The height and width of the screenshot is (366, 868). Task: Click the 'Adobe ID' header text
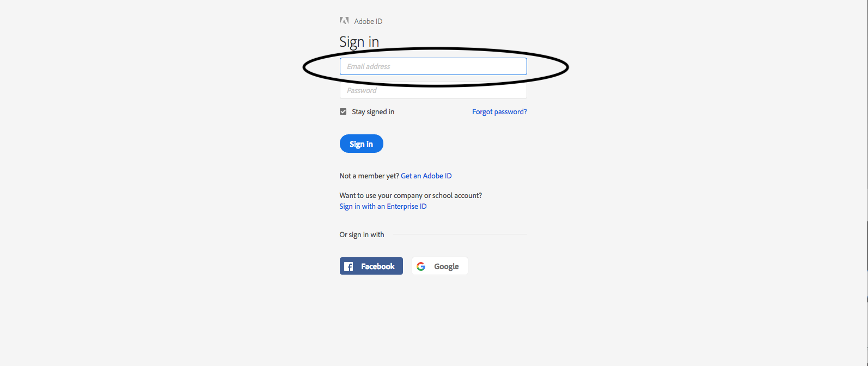coord(369,22)
